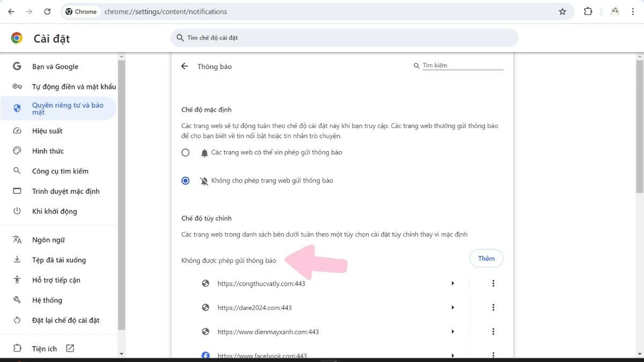Go back using the Thông báo back arrow

tap(184, 66)
